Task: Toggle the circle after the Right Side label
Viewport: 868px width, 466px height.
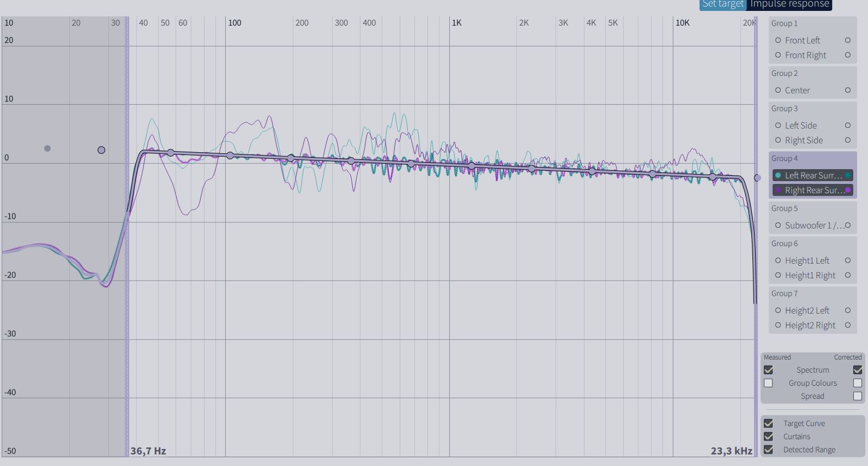Action: pos(848,140)
